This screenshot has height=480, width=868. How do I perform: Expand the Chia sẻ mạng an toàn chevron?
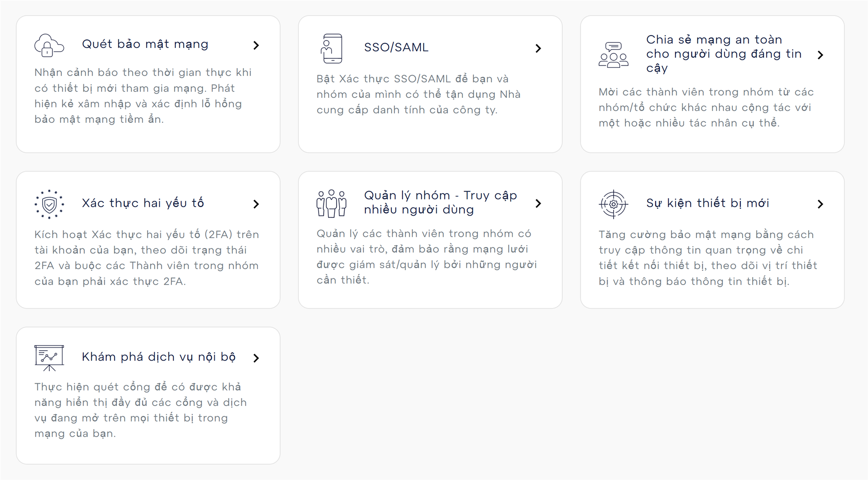821,55
